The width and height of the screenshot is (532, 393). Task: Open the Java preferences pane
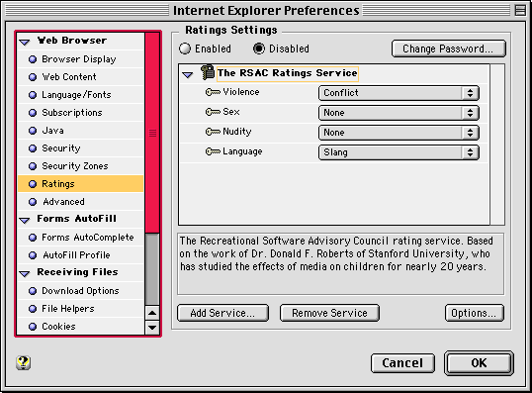pos(81,131)
